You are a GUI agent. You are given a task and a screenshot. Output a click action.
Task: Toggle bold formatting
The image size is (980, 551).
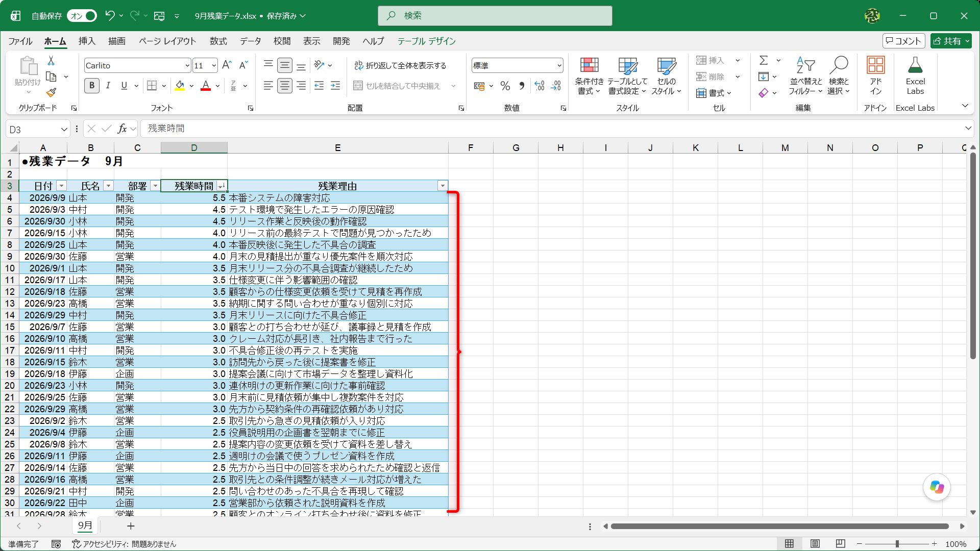coord(92,86)
